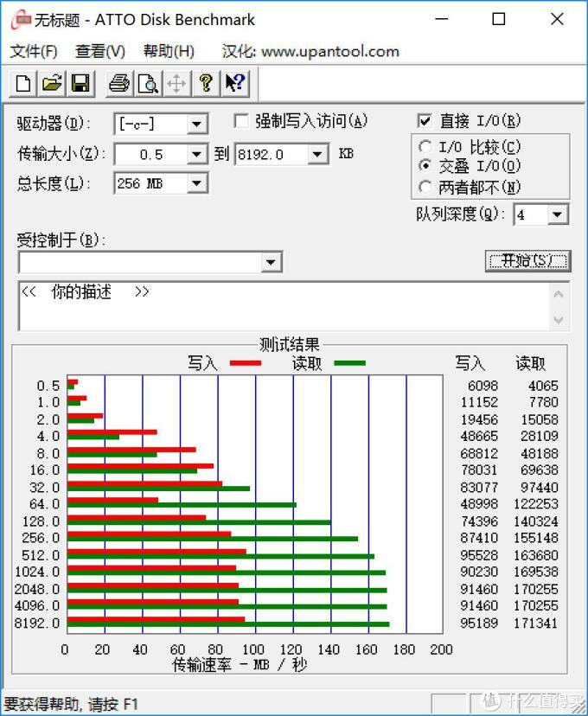Save results with the floppy disk icon

pyautogui.click(x=80, y=84)
